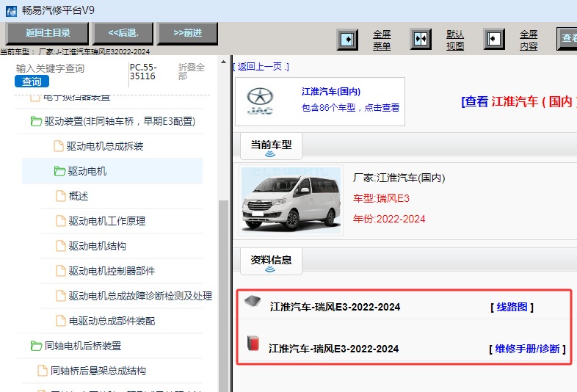Image resolution: width=577 pixels, height=392 pixels.
Task: Click the document icon beside 驱动电机总成拆装
Action: coord(59,146)
